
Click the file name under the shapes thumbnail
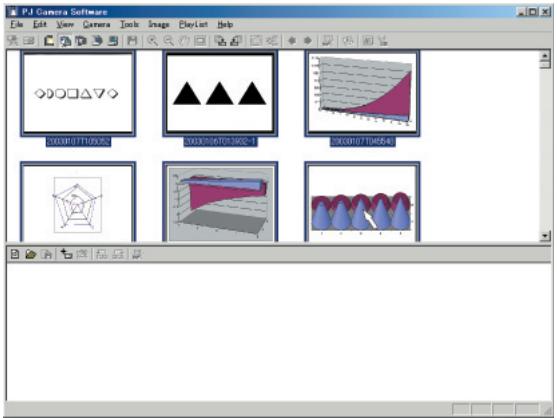(78, 142)
